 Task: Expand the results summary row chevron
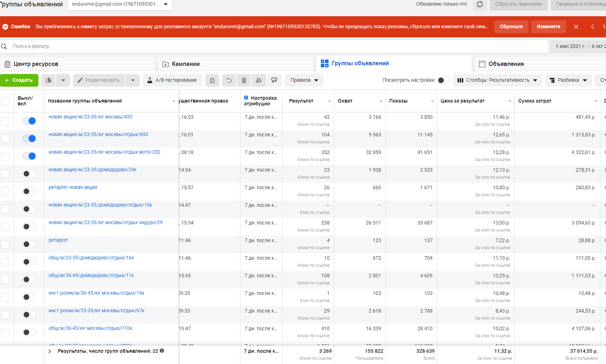coord(50,351)
